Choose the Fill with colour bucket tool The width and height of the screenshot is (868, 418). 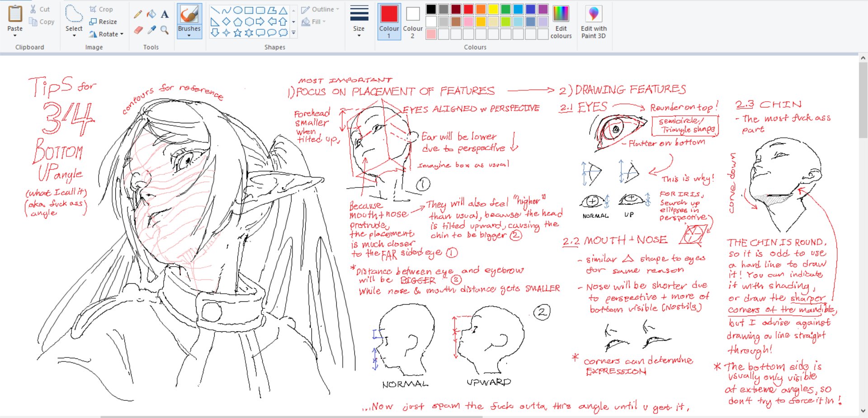click(151, 14)
